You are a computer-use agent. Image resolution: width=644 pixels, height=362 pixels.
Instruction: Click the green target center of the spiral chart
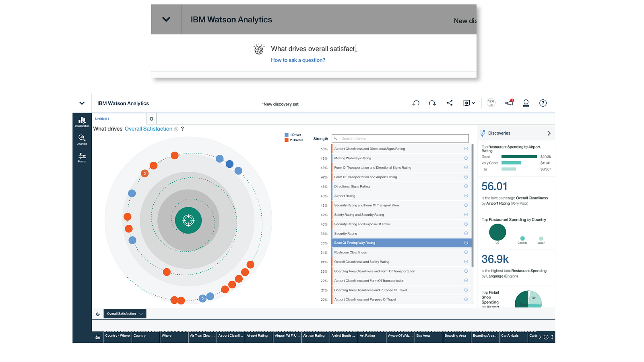[x=188, y=220]
